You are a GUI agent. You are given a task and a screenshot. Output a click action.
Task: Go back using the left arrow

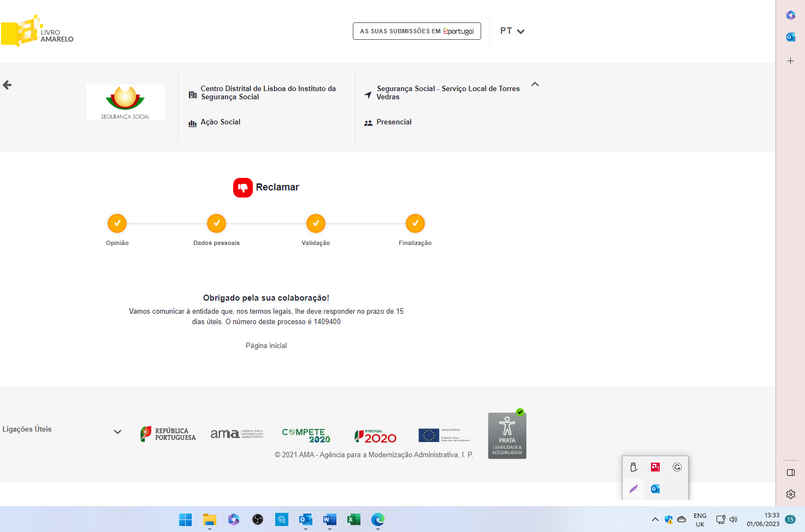pyautogui.click(x=7, y=85)
